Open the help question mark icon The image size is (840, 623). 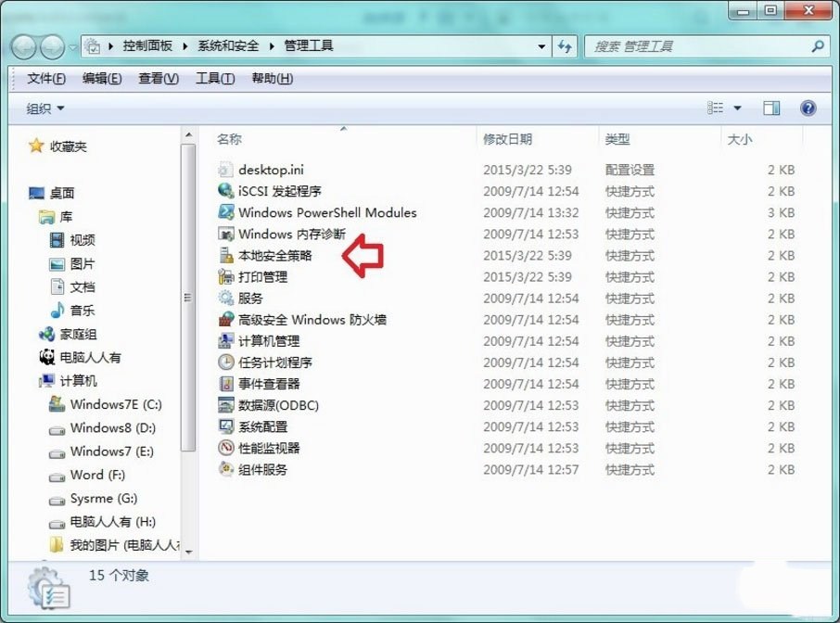pyautogui.click(x=808, y=108)
